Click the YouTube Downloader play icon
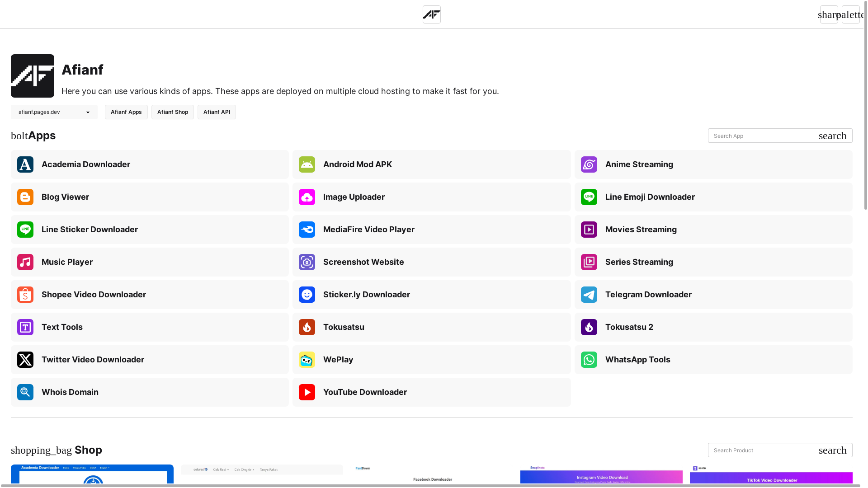This screenshot has height=488, width=868. (307, 392)
